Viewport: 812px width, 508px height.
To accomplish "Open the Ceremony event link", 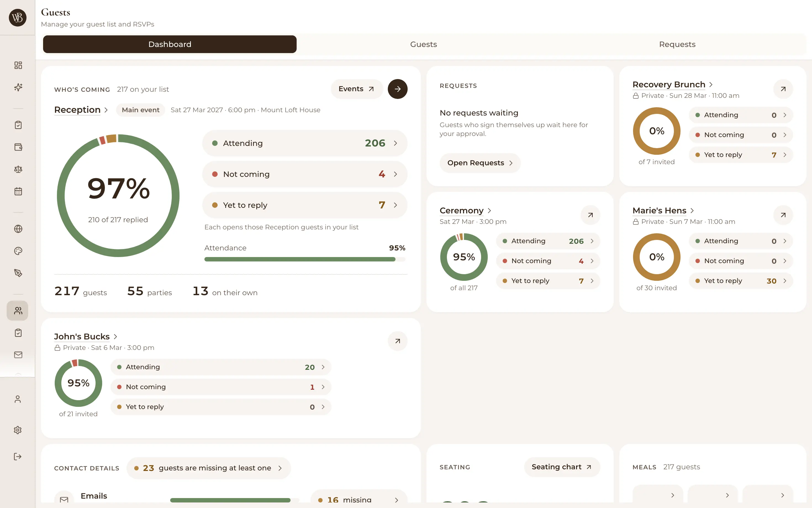I will tap(466, 211).
